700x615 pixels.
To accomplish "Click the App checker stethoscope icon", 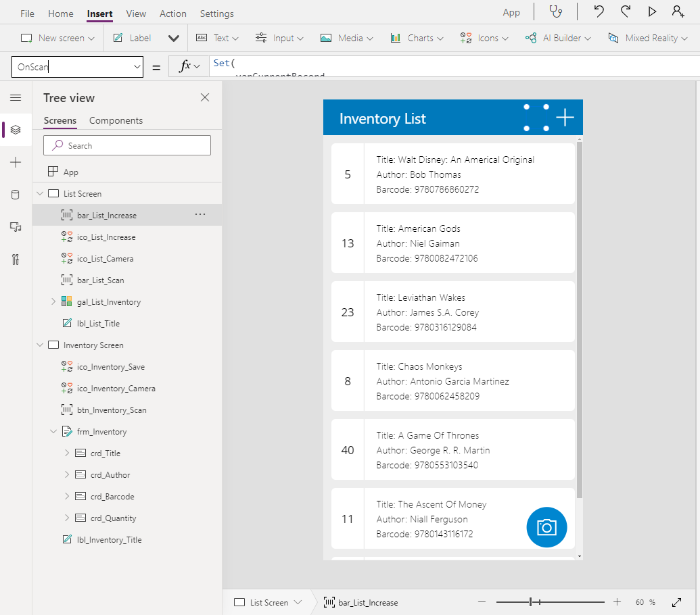I will pos(555,11).
